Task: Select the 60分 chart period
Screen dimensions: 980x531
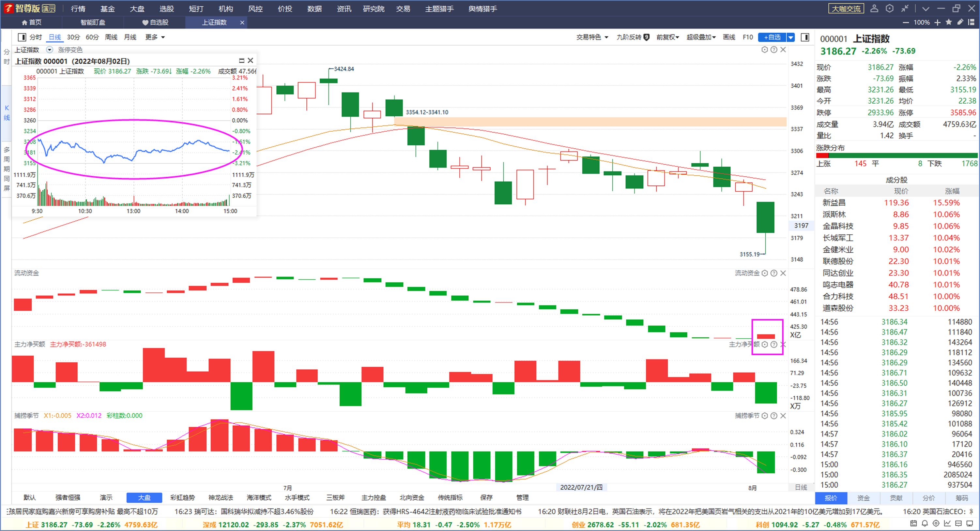Action: (92, 37)
